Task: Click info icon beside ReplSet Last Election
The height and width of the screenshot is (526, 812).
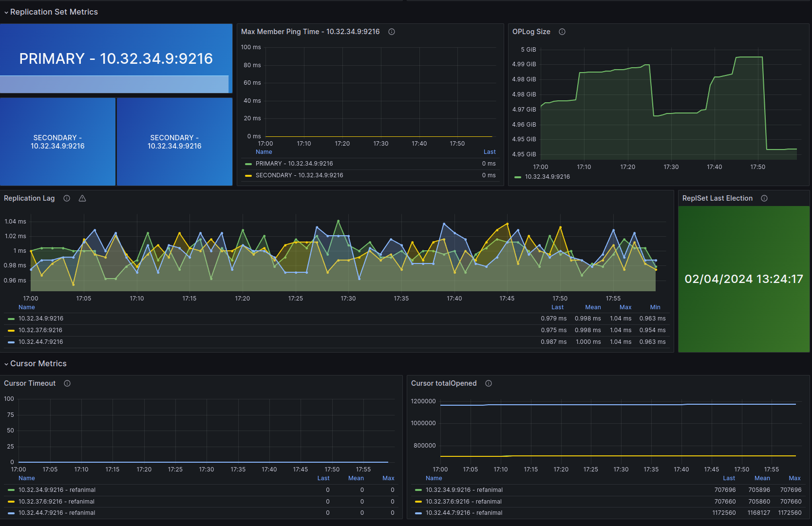Action: pos(764,198)
